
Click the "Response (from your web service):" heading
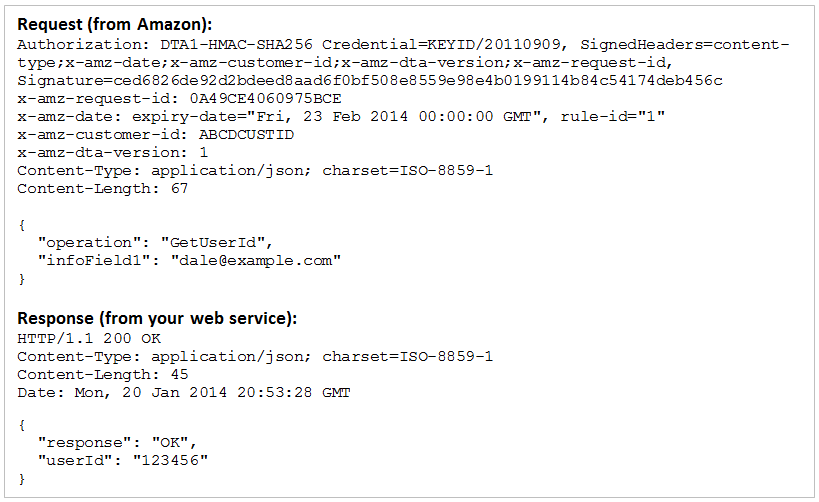[157, 319]
